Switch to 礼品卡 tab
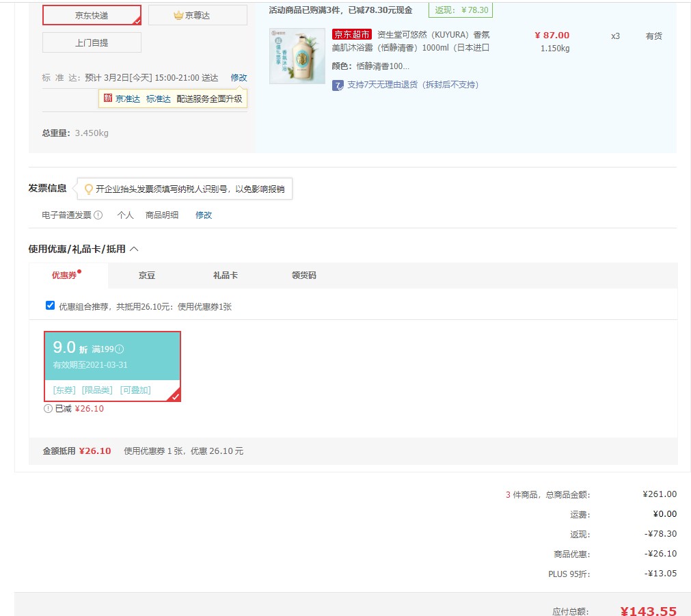Viewport: 691px width, 616px height. (225, 276)
